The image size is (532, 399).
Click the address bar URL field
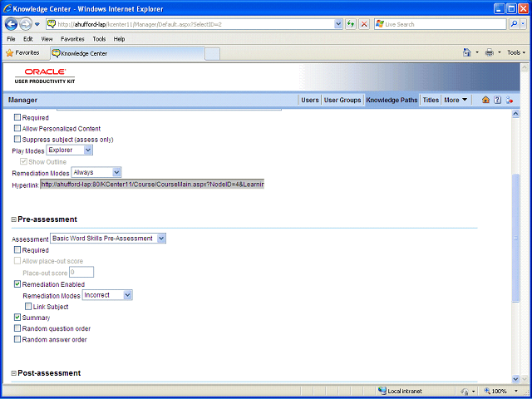click(x=195, y=24)
